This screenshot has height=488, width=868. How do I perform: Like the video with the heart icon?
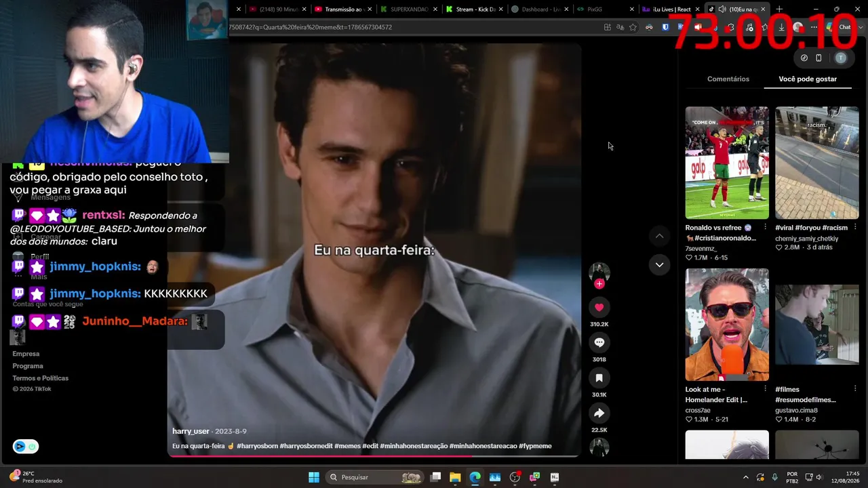(599, 307)
